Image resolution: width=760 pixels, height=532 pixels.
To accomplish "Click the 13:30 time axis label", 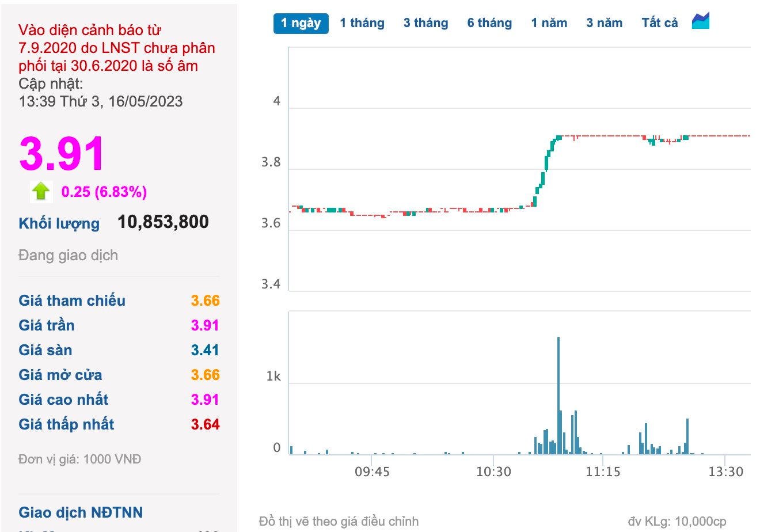I will tap(725, 472).
